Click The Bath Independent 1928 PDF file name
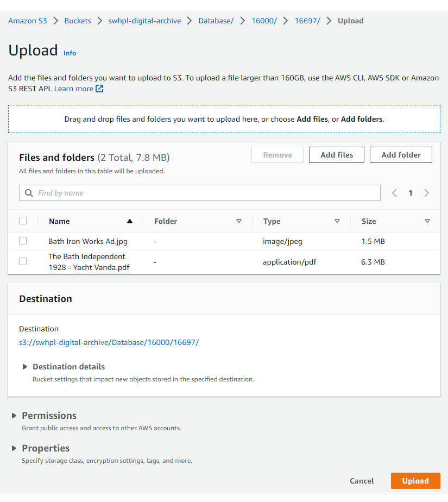448x502 pixels. (x=89, y=262)
